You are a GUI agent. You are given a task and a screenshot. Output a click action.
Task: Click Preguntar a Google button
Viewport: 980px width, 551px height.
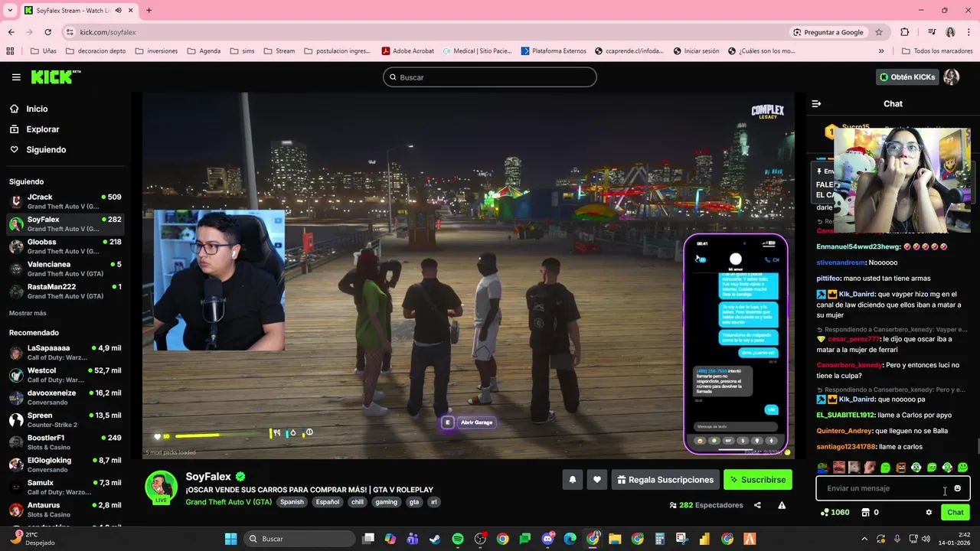coord(828,32)
